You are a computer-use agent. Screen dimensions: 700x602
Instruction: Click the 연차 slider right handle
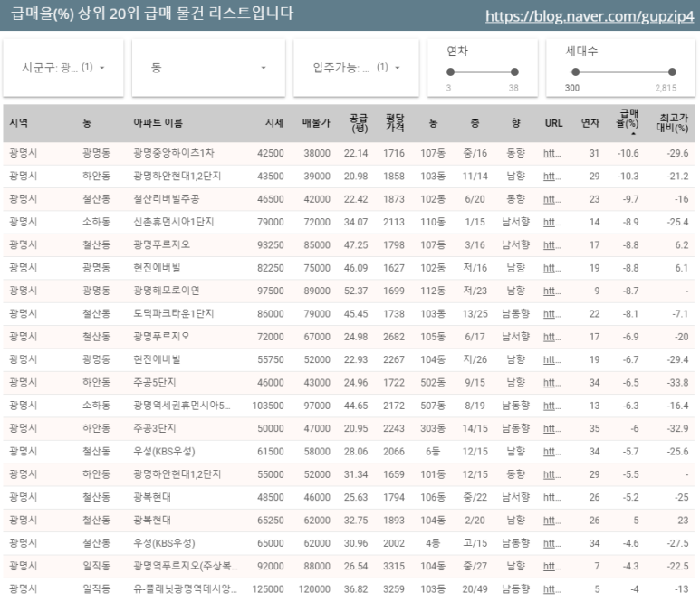point(514,72)
